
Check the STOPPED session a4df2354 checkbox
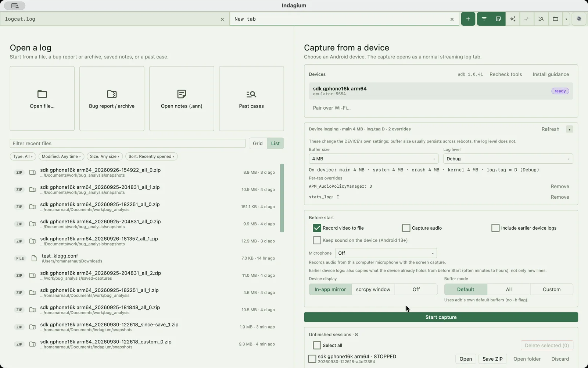pyautogui.click(x=312, y=359)
